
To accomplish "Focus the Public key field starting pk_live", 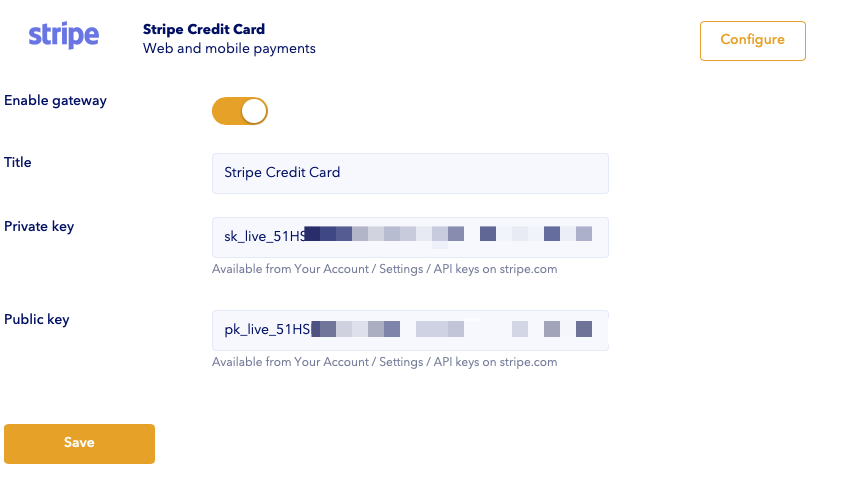I will click(x=411, y=330).
